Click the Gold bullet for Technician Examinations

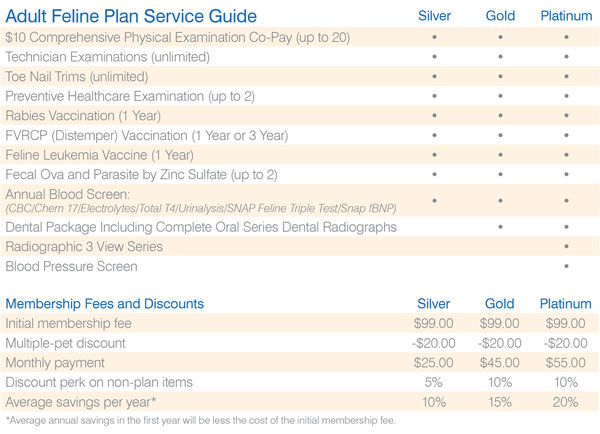pyautogui.click(x=500, y=57)
